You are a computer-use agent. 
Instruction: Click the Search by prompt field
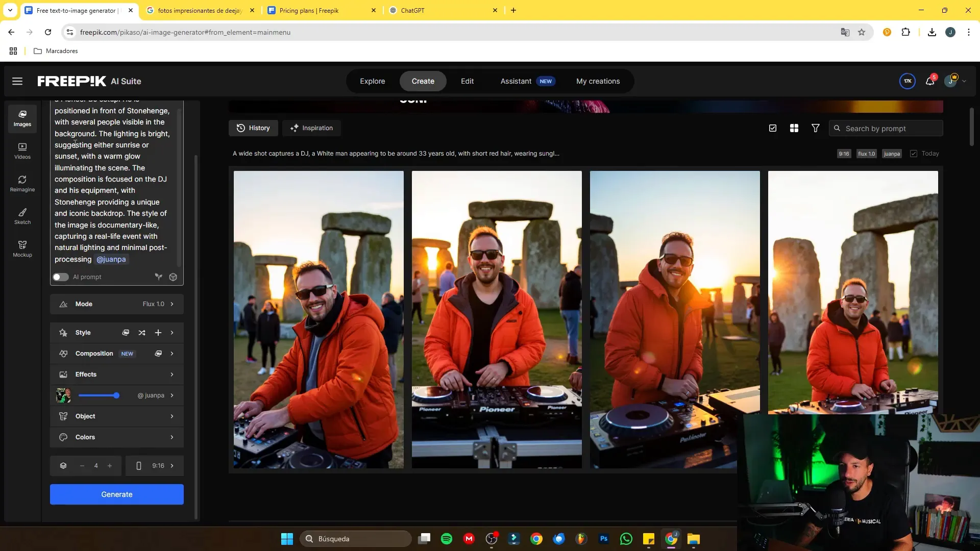(x=886, y=128)
